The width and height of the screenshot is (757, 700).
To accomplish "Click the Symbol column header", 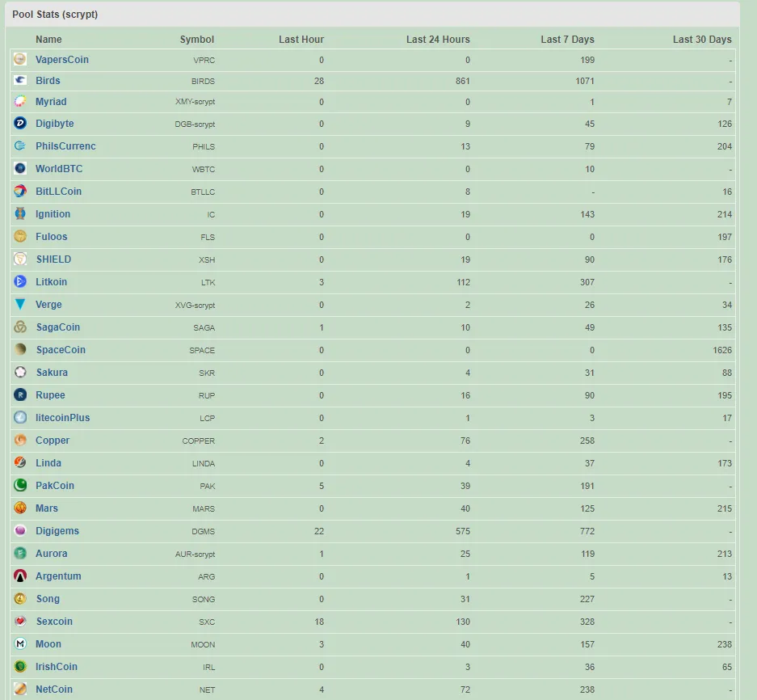I will tap(196, 39).
